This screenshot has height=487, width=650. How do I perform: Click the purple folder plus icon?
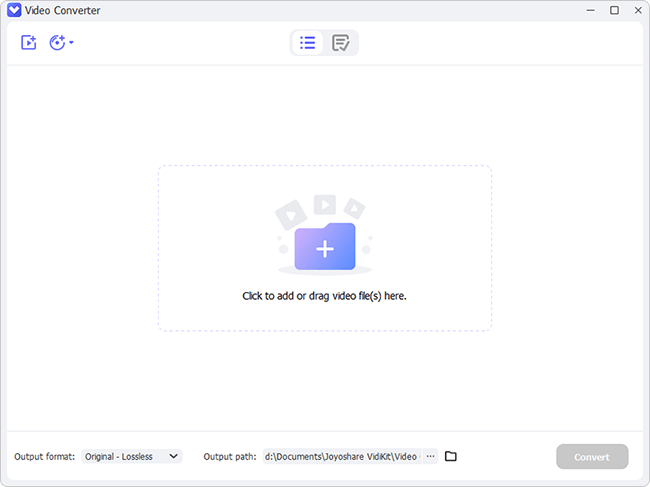pos(324,247)
